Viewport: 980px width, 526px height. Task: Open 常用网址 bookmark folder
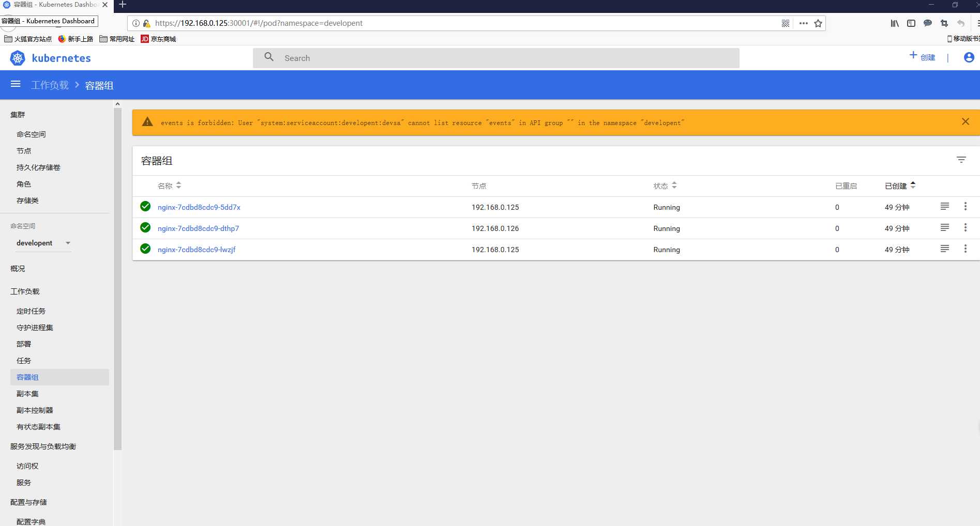click(117, 39)
